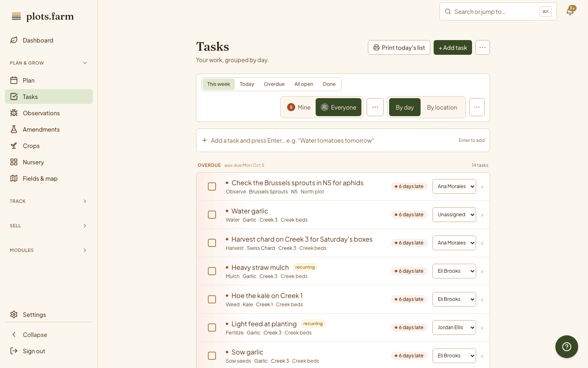Screen dimensions: 588x368
Task: Open the help question-mark button
Action: click(x=567, y=347)
